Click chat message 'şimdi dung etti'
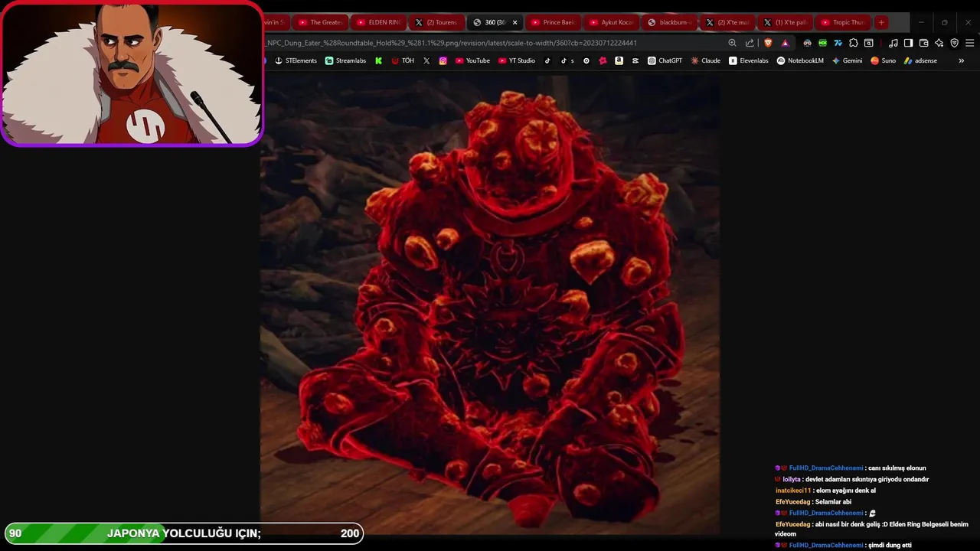The image size is (980, 551). 890,545
